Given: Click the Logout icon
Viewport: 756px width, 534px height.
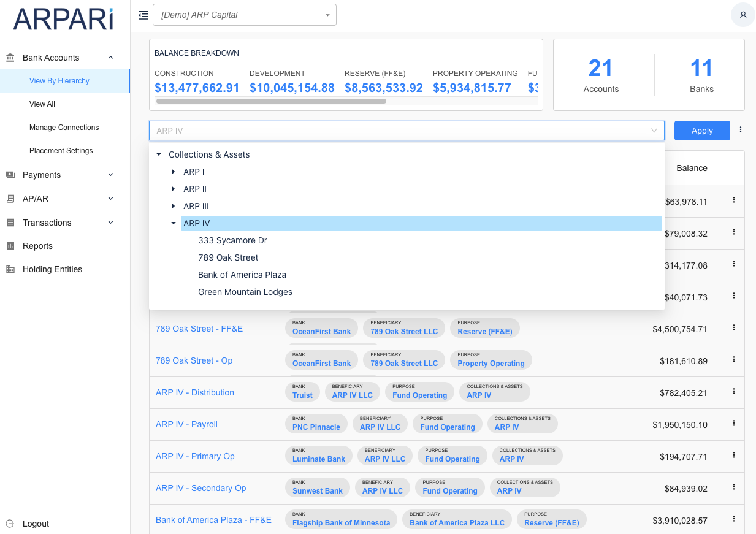Looking at the screenshot, I should (10, 524).
